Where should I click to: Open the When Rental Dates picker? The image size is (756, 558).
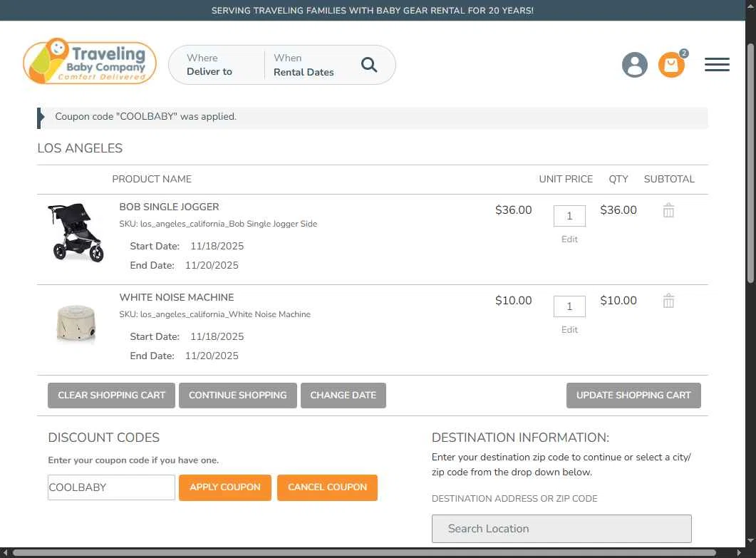304,65
